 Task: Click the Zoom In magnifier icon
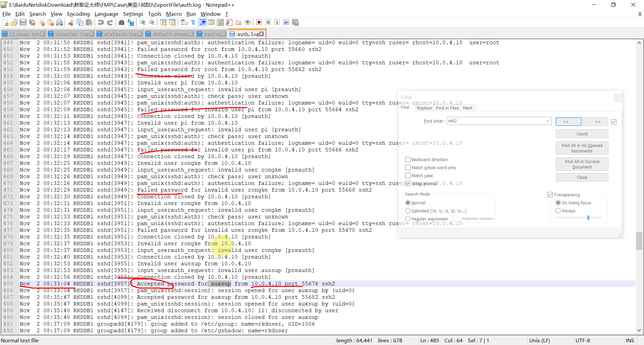coord(142,22)
